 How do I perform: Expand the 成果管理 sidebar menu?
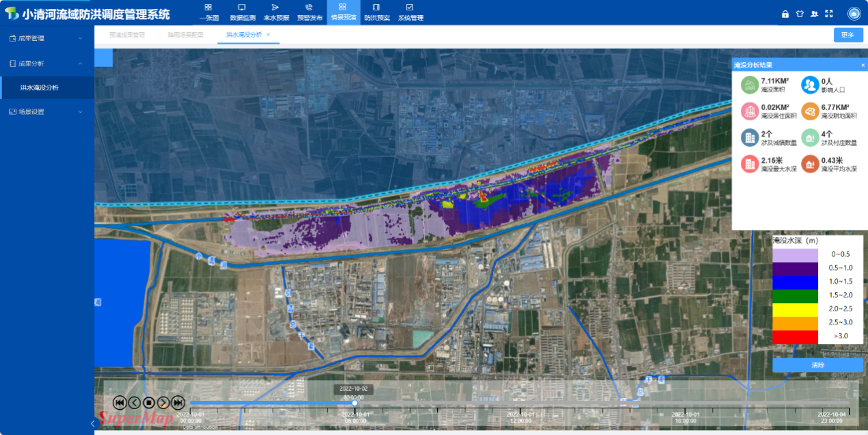(x=47, y=38)
